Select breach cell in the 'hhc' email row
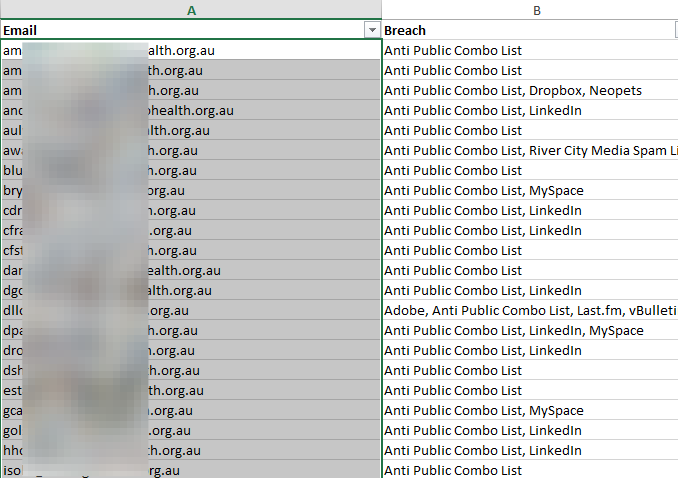678x478 pixels. tap(530, 450)
